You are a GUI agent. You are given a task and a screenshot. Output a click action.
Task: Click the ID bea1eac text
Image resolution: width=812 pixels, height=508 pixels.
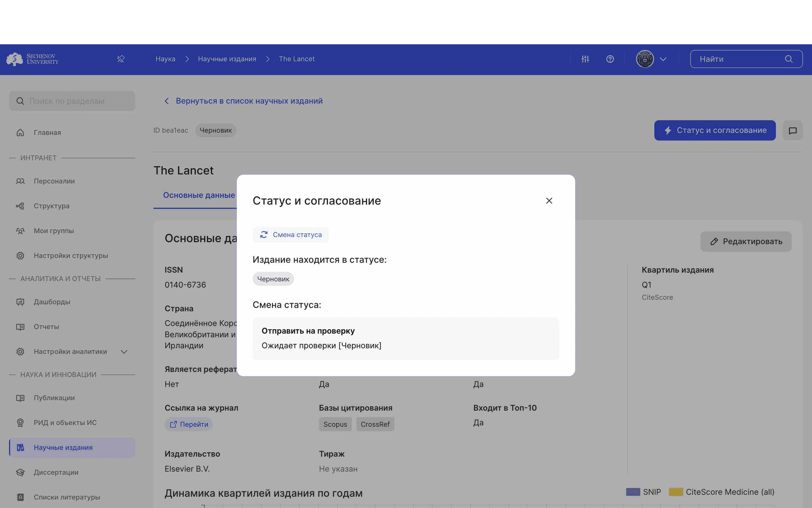[x=171, y=130]
